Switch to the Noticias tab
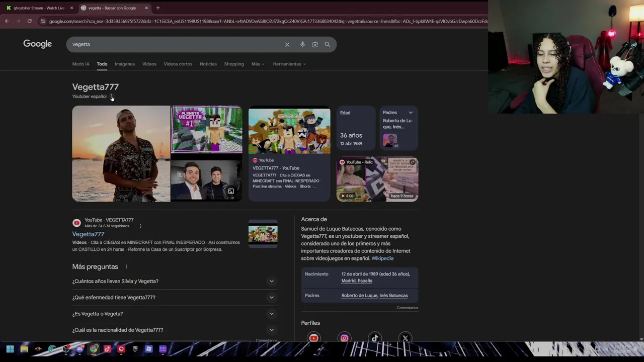644x362 pixels. pyautogui.click(x=208, y=64)
